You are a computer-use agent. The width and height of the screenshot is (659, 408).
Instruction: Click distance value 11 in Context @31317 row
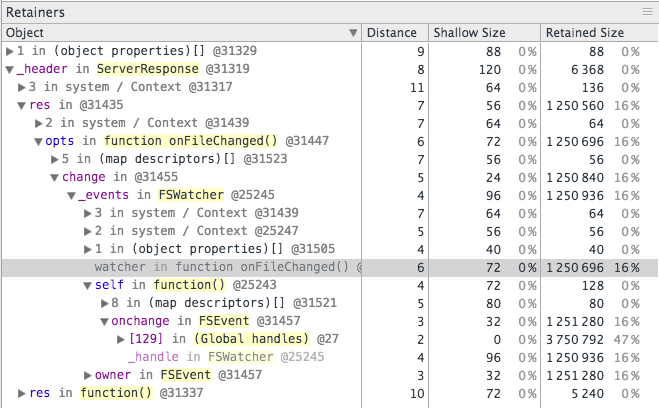(417, 87)
